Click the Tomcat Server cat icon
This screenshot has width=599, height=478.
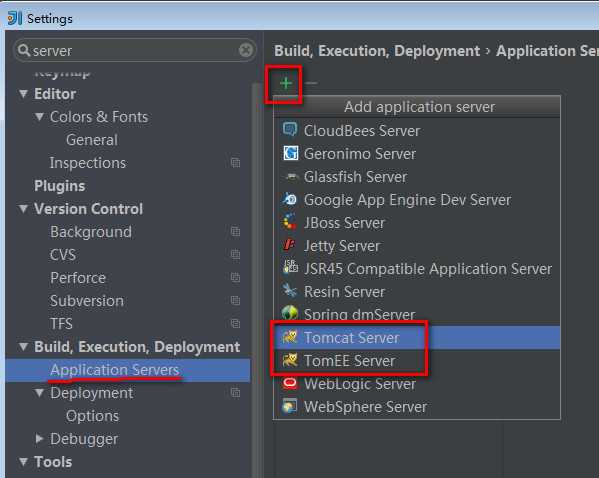coord(290,337)
